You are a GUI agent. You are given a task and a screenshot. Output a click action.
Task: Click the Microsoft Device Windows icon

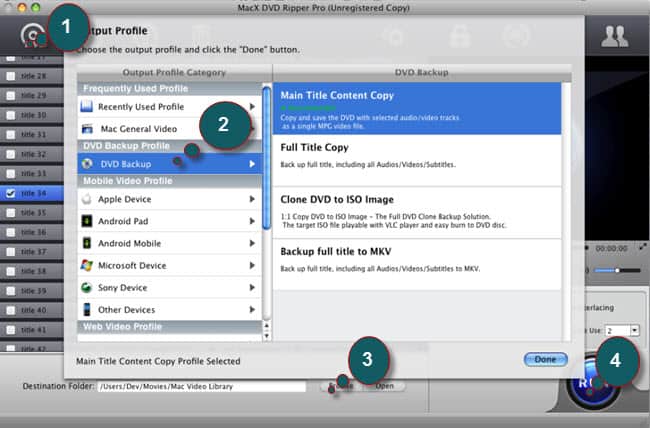click(x=87, y=265)
